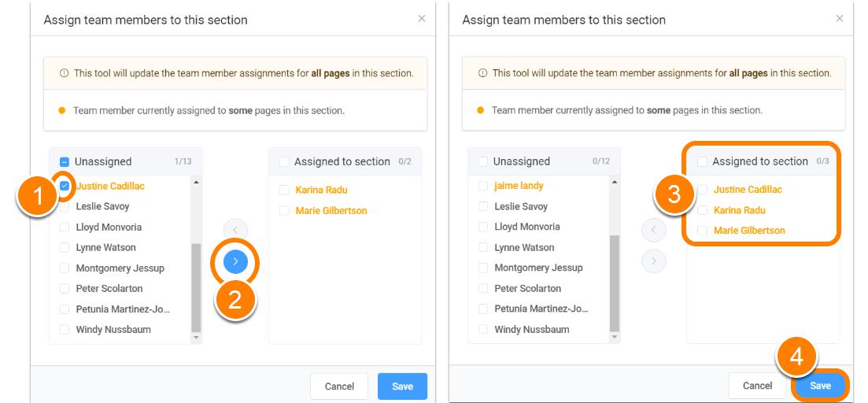
Task: Check Marie Gilbertson in right Assigned list
Action: coord(702,231)
